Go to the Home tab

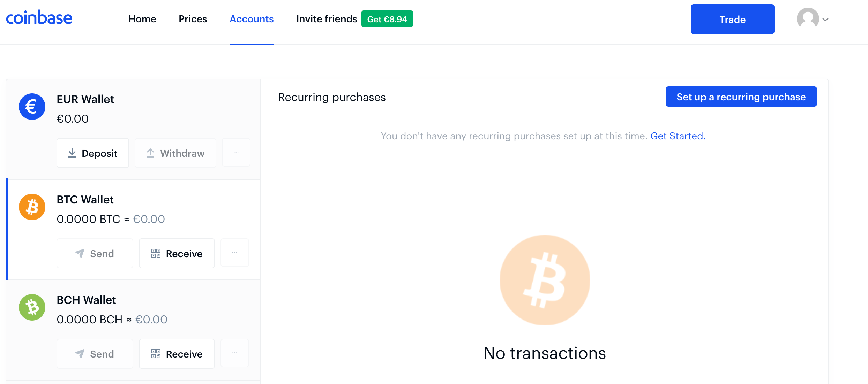pos(142,19)
